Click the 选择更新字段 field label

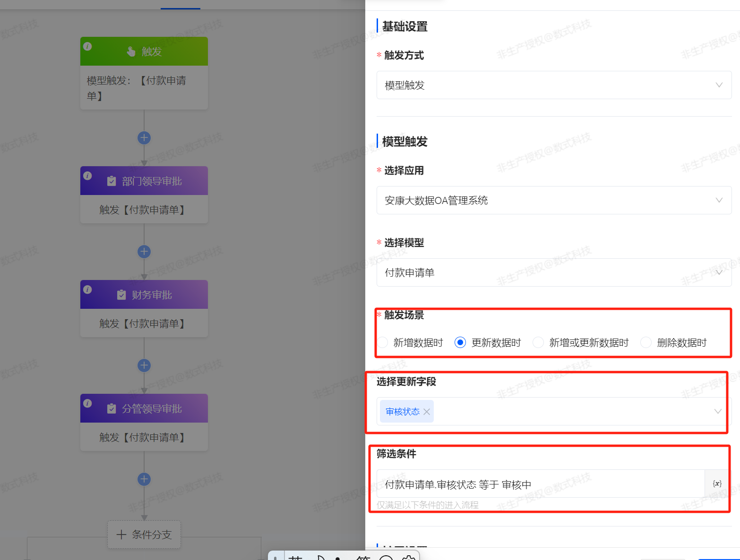pyautogui.click(x=406, y=382)
